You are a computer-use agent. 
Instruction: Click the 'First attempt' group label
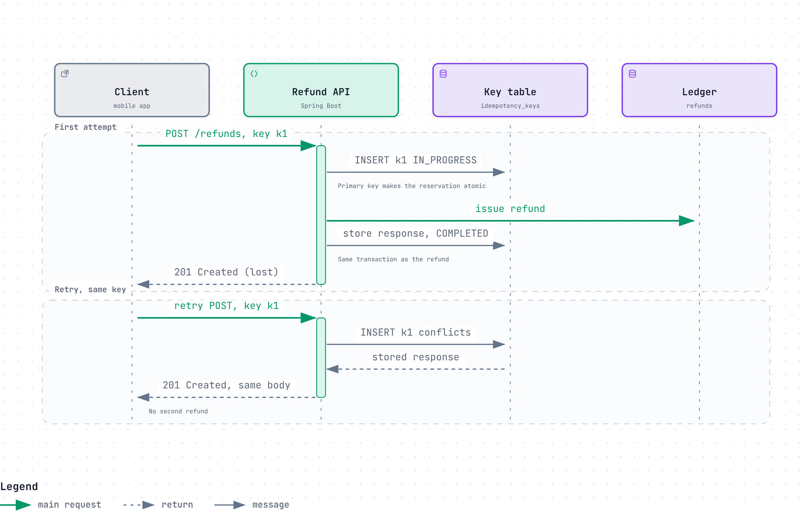point(86,127)
